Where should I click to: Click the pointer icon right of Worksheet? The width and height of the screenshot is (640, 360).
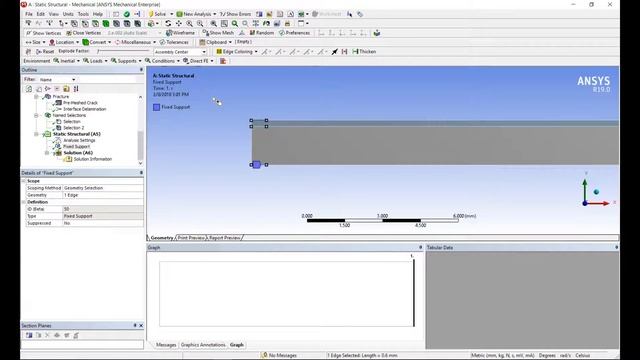point(349,14)
